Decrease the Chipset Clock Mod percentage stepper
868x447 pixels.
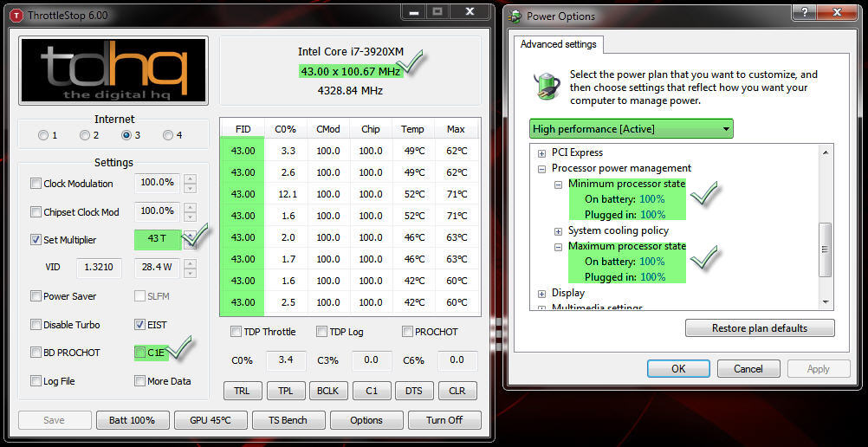pyautogui.click(x=190, y=217)
